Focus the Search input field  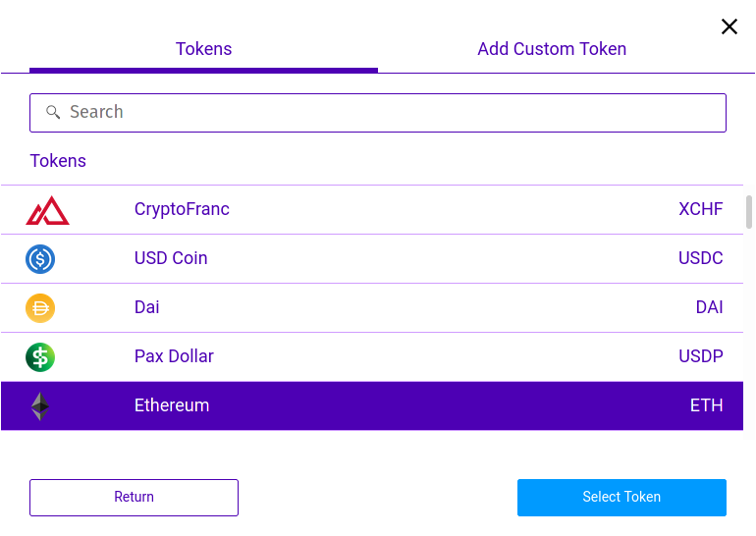378,113
